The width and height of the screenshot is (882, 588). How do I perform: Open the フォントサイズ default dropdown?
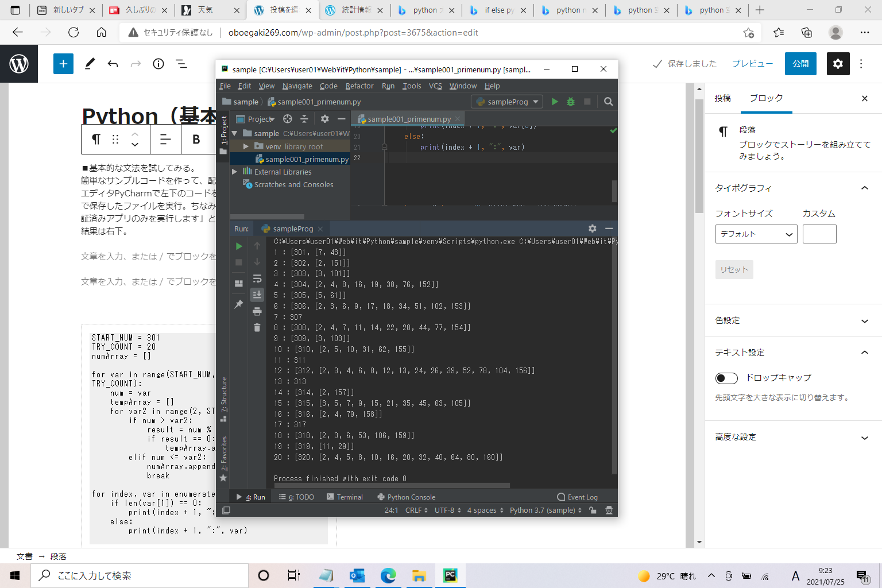pos(756,234)
